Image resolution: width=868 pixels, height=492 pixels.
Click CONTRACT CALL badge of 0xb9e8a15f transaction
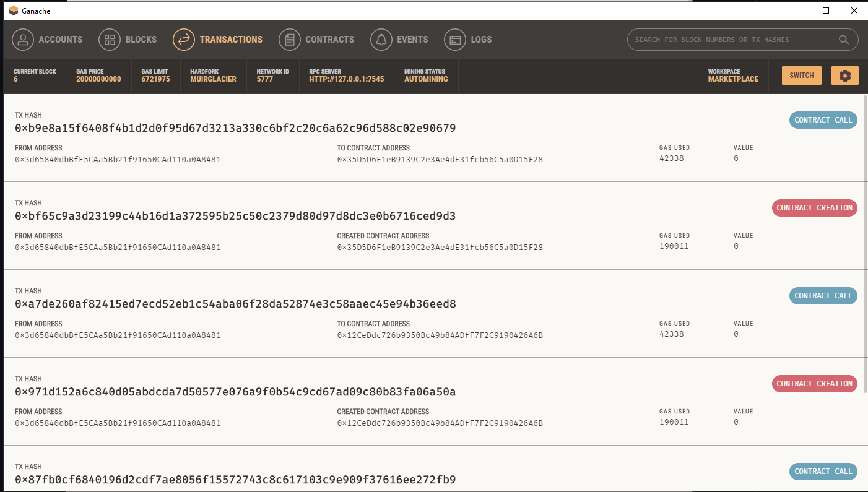[823, 120]
